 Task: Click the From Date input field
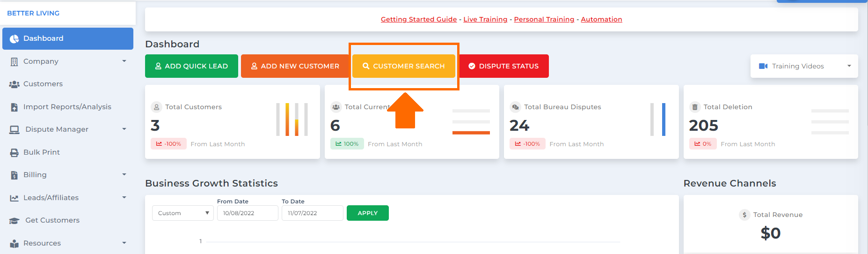pyautogui.click(x=248, y=213)
